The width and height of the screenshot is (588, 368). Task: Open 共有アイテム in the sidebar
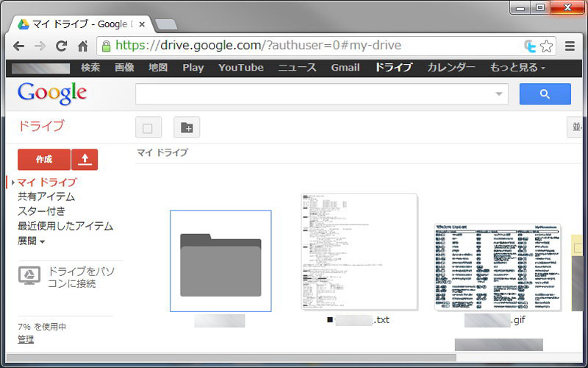[46, 197]
